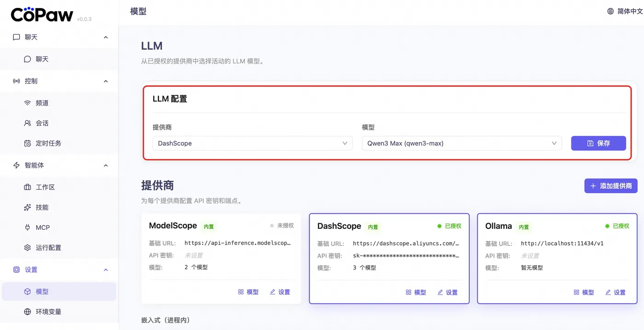The image size is (644, 330).
Task: Go to 频道 page
Action: (59, 103)
